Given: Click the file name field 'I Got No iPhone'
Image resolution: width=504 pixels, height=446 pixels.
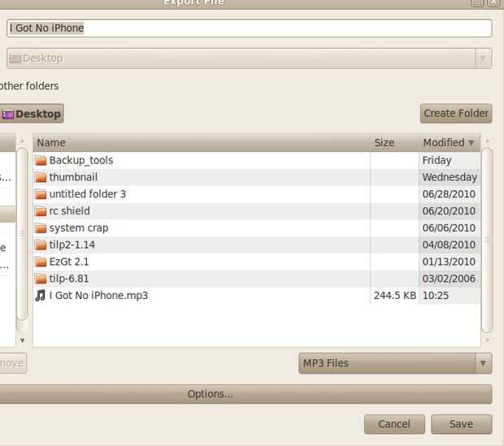Looking at the screenshot, I should pos(249,28).
